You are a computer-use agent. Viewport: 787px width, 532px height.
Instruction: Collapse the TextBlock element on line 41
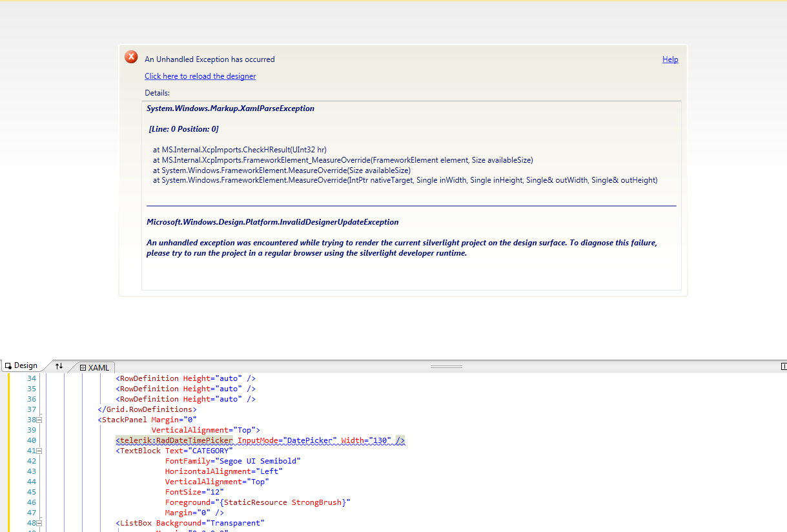coord(39,451)
